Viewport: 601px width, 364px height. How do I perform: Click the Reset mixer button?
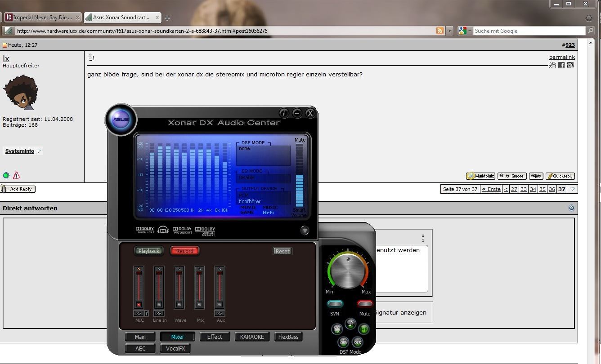click(283, 251)
